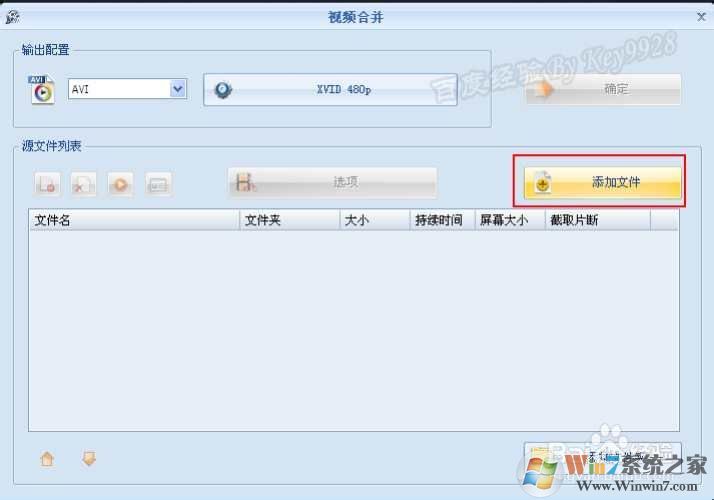Screen dimensions: 714x500
Task: Click the 选项 options button
Action: pyautogui.click(x=332, y=183)
